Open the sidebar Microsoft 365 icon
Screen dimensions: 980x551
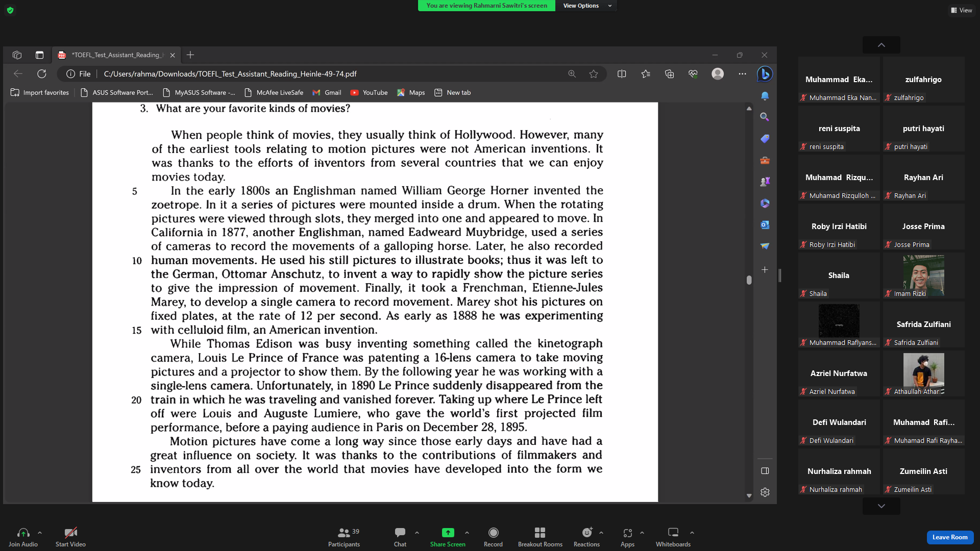coord(765,204)
